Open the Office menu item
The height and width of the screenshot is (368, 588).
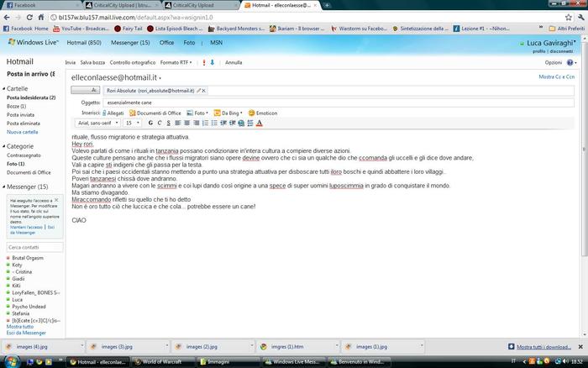166,43
